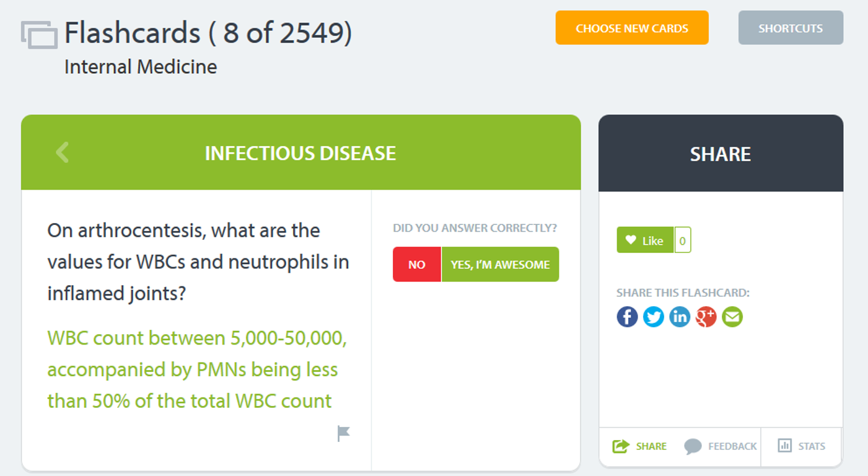Flag this flashcard with flag icon
868x476 pixels.
(344, 433)
